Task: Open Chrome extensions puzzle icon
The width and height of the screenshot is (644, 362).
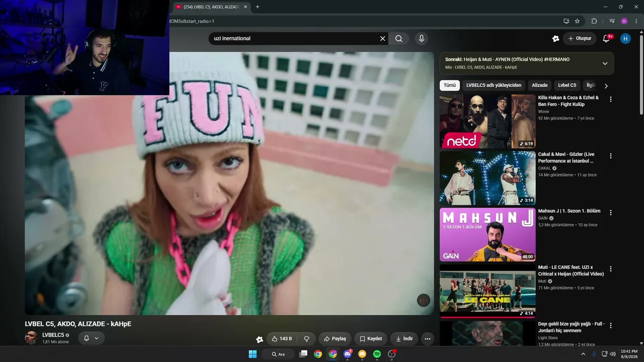Action: click(594, 21)
